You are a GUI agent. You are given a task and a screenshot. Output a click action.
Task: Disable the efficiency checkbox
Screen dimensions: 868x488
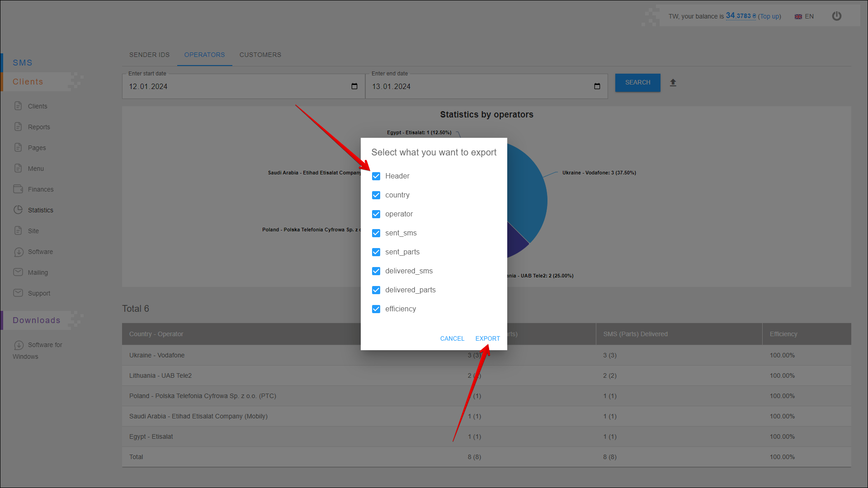376,309
